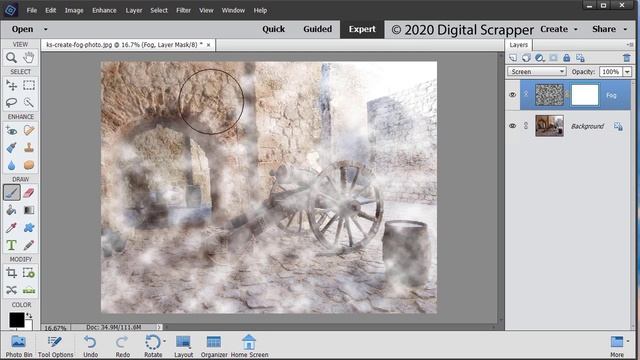Image resolution: width=640 pixels, height=360 pixels.
Task: Select the Crop tool
Action: (x=11, y=273)
